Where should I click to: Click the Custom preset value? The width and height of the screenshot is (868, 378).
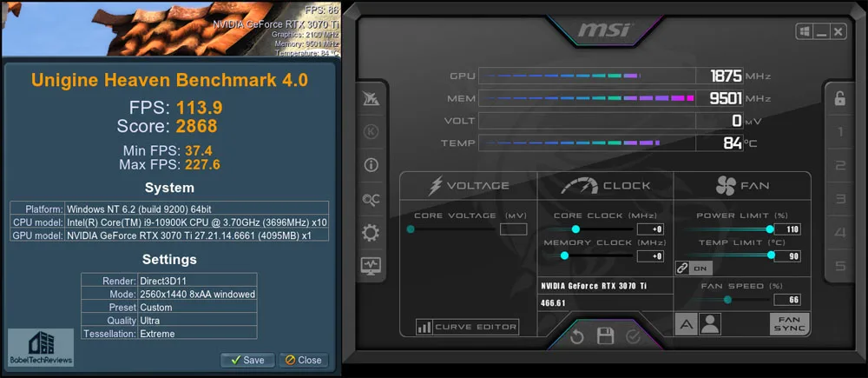(x=156, y=307)
